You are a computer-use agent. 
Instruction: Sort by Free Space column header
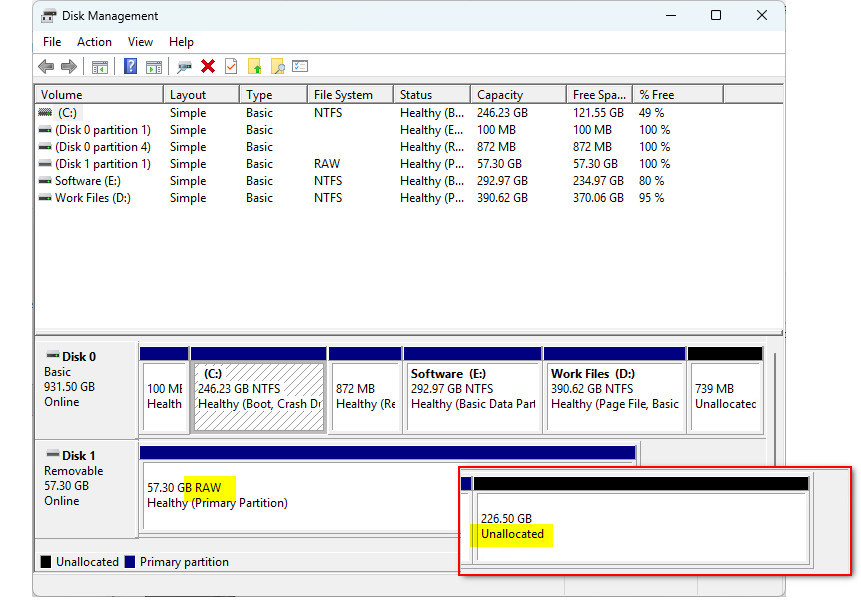600,94
